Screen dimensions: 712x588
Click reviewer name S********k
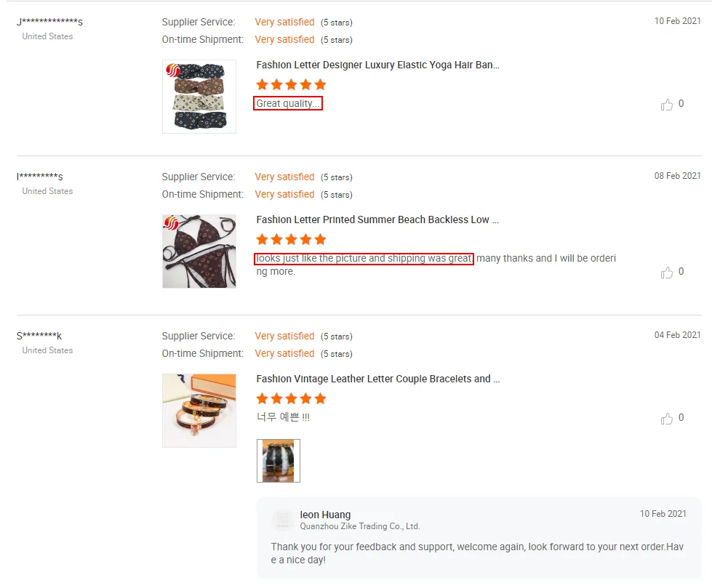point(39,336)
